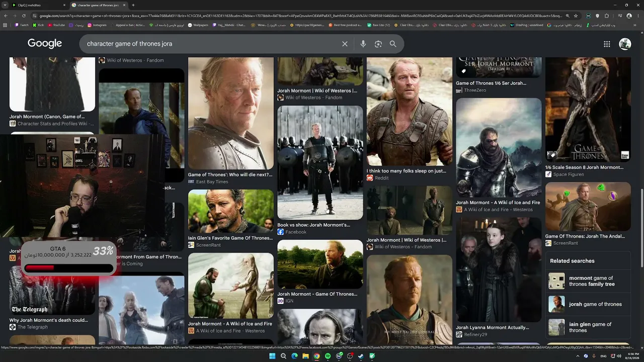Viewport: 644px width, 362px height.
Task: Open related search jorah game of thrones
Action: (588, 304)
